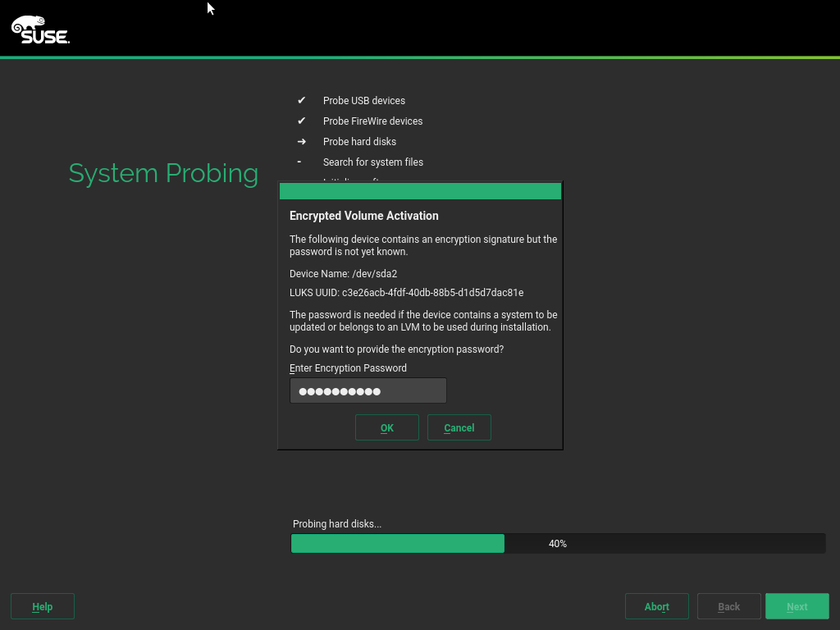Click the System Probing heading
840x630 pixels.
click(163, 173)
